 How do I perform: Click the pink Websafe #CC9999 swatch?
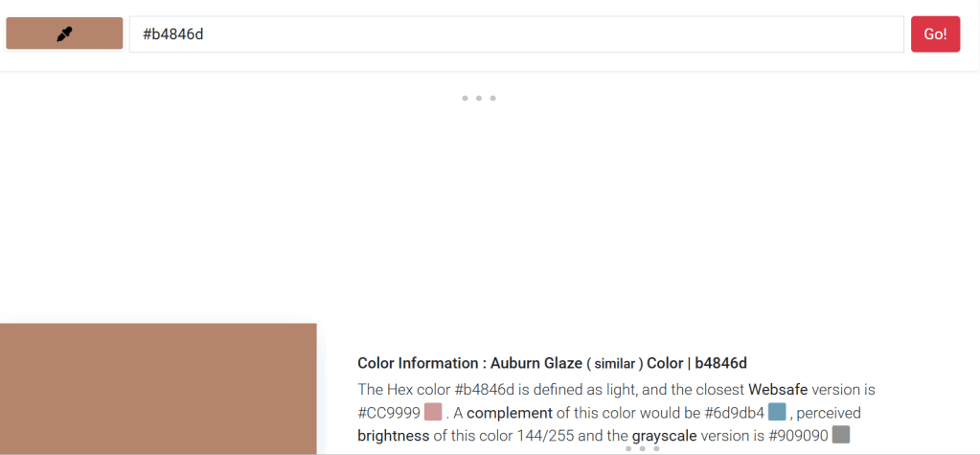(433, 412)
